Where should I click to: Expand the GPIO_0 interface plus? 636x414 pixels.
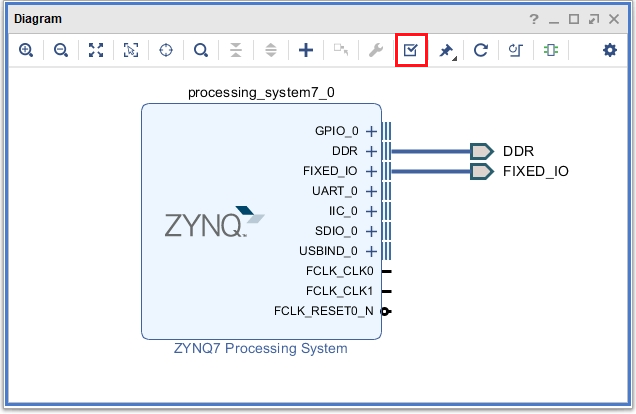371,131
